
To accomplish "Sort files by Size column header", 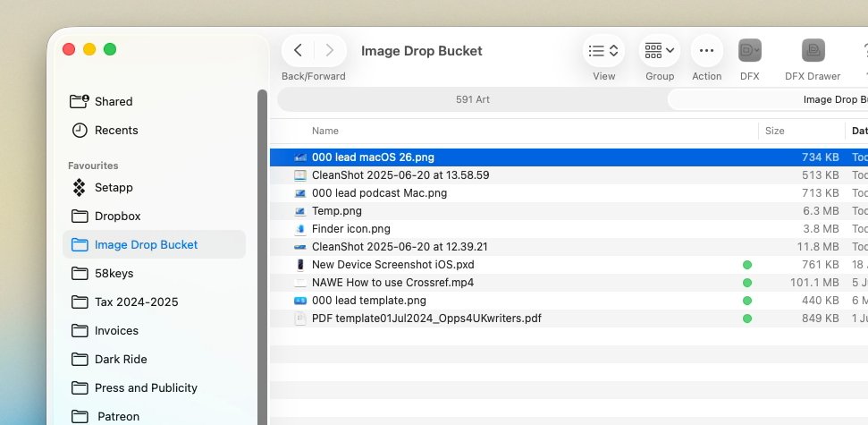I will (x=775, y=131).
